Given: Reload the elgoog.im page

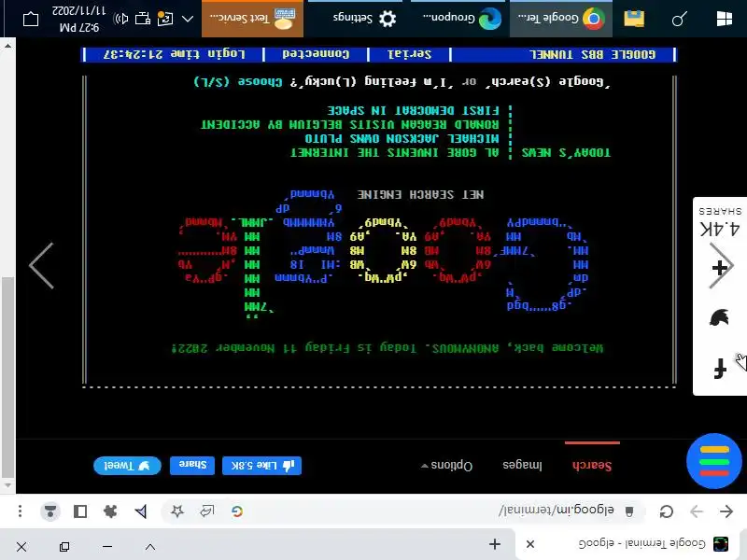Looking at the screenshot, I should 666,511.
